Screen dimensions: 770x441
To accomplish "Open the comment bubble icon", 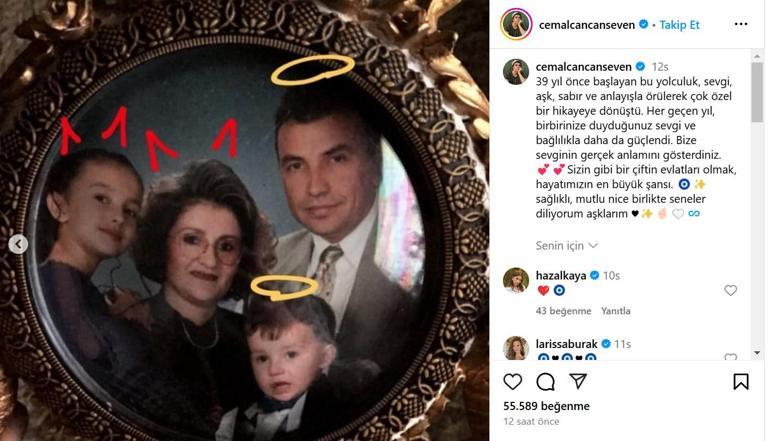I will coord(545,382).
